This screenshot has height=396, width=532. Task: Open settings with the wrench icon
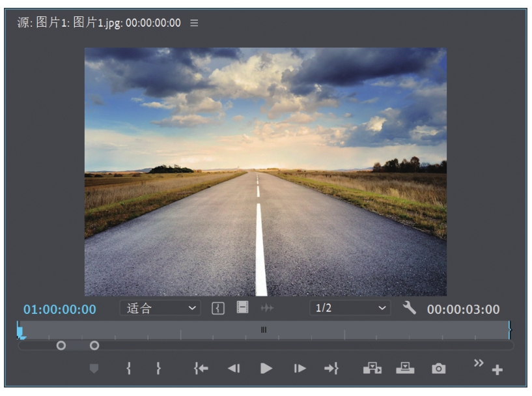coord(409,308)
